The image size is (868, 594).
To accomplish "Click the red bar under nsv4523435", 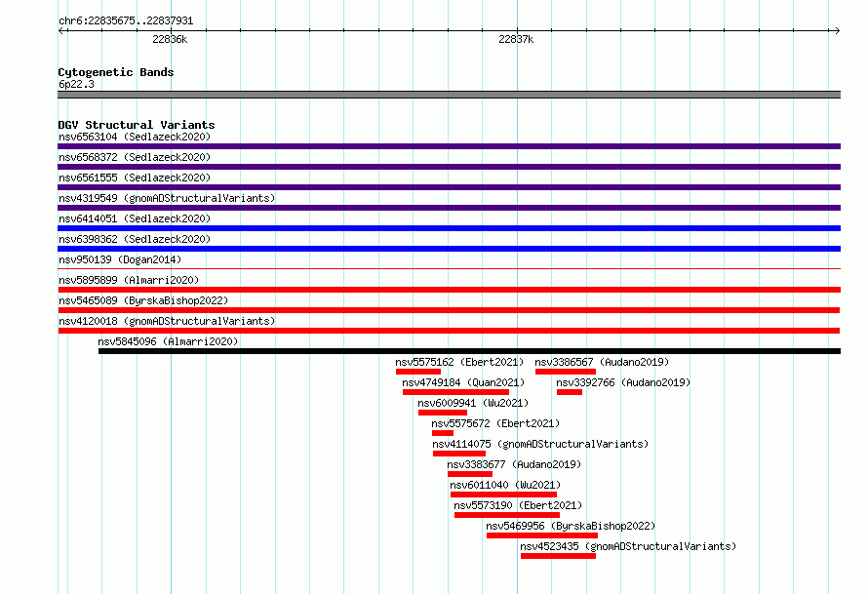I will click(558, 556).
